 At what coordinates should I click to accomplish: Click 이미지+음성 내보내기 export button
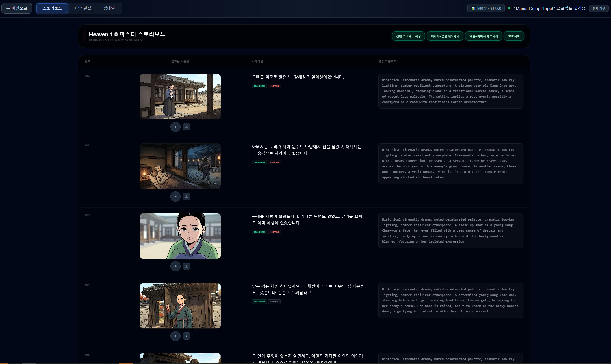(445, 36)
